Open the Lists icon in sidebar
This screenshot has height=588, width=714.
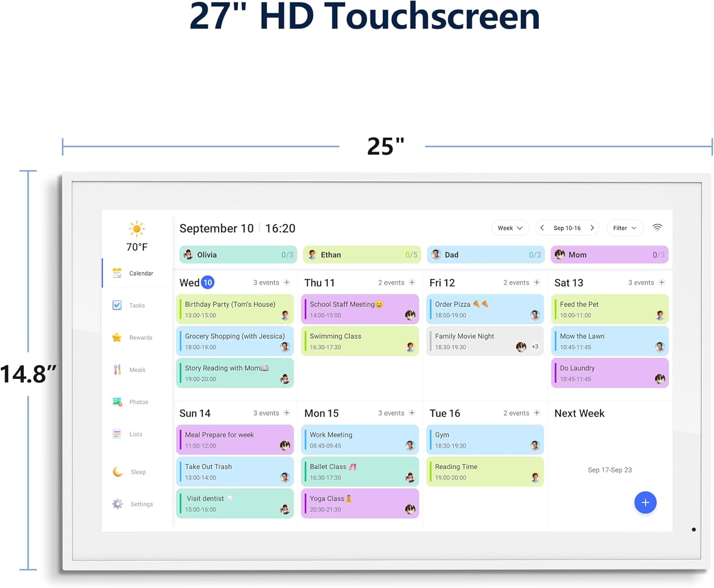(117, 434)
